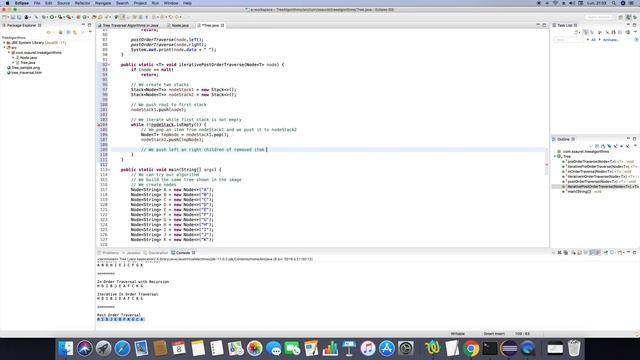This screenshot has width=640, height=360.
Task: Open the Source menu
Action: (63, 3)
